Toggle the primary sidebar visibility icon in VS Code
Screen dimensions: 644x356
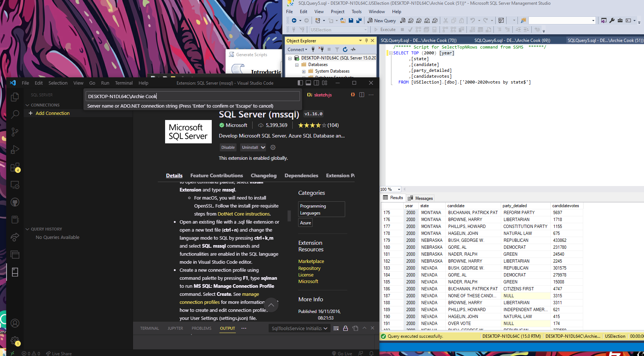[300, 83]
